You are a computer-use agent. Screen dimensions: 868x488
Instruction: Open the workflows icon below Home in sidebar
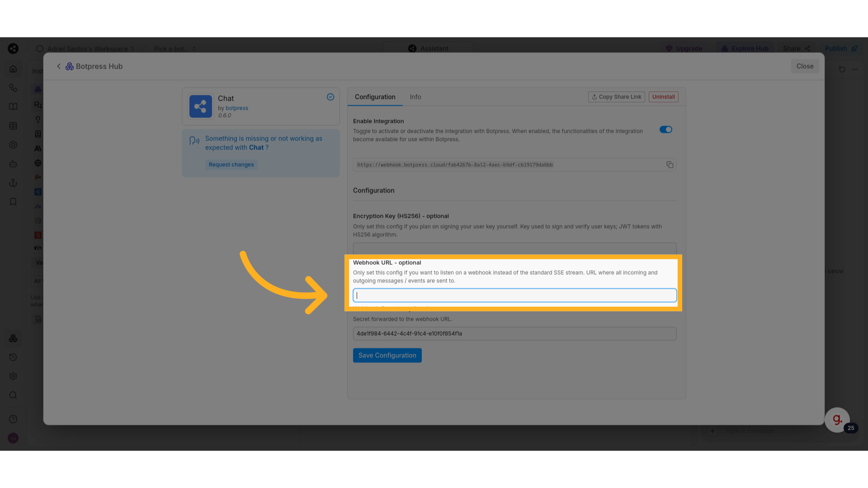point(13,88)
